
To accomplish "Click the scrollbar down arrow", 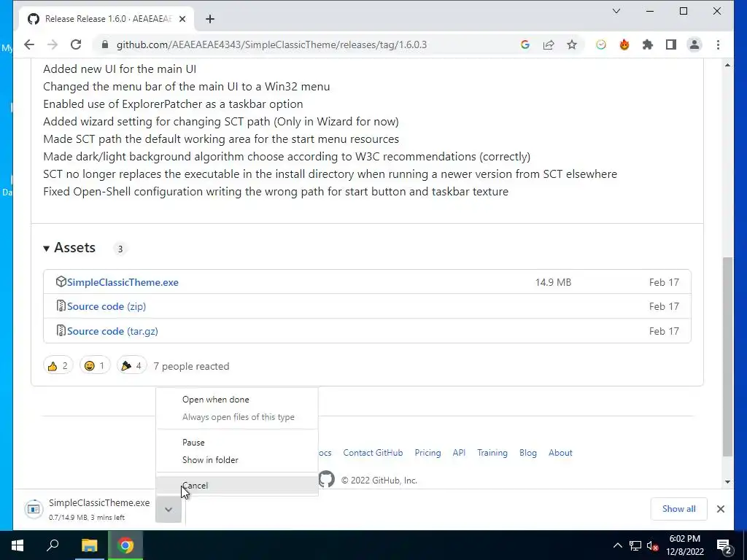I will click(727, 482).
